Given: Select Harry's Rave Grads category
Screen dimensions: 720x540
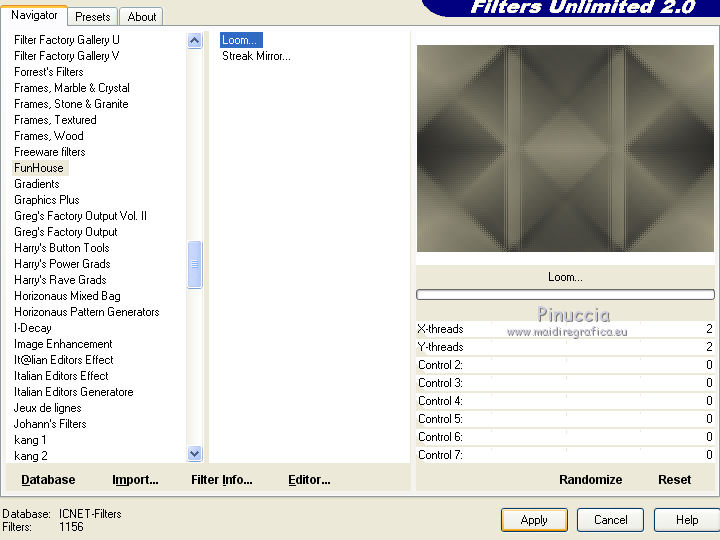Looking at the screenshot, I should (x=60, y=280).
